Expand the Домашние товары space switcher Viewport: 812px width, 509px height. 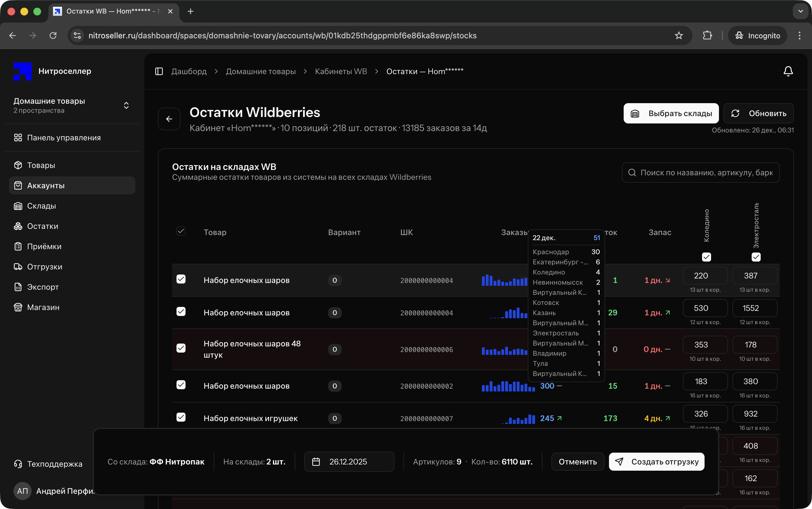tap(126, 105)
